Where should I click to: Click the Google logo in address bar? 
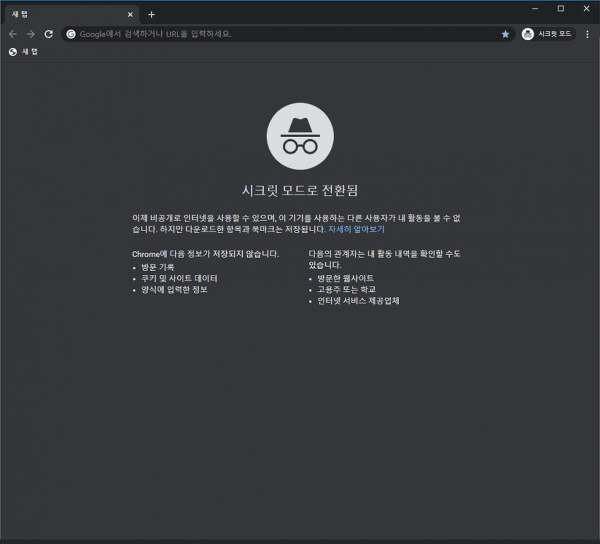[x=71, y=34]
